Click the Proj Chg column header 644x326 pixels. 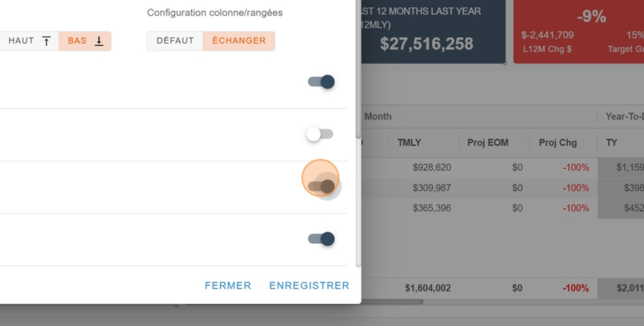tap(557, 142)
